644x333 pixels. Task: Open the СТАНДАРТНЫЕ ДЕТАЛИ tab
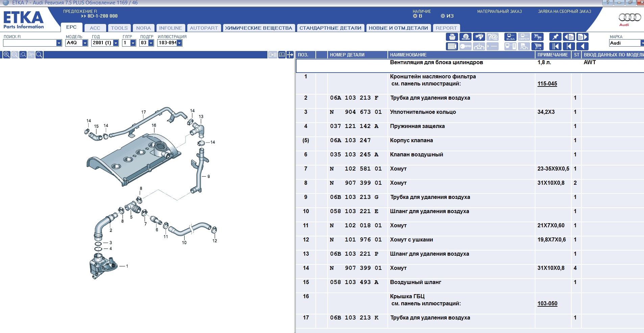tap(330, 28)
